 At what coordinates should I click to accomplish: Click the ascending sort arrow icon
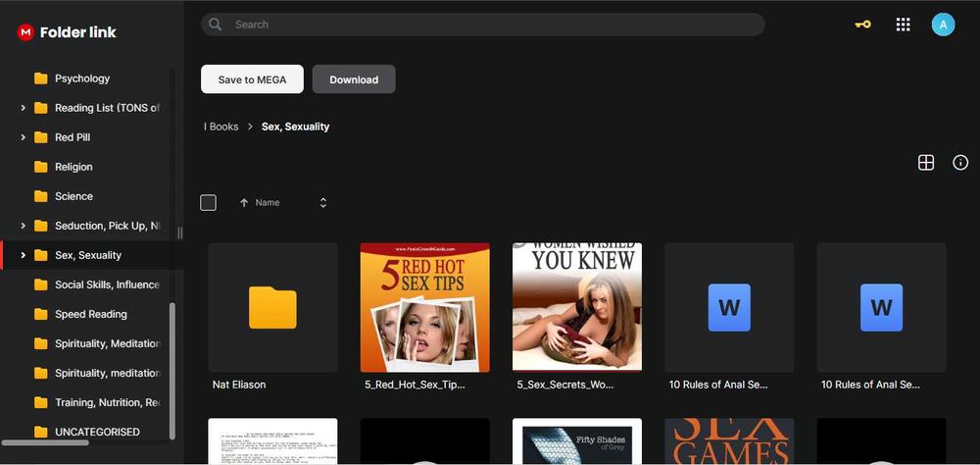tap(244, 203)
